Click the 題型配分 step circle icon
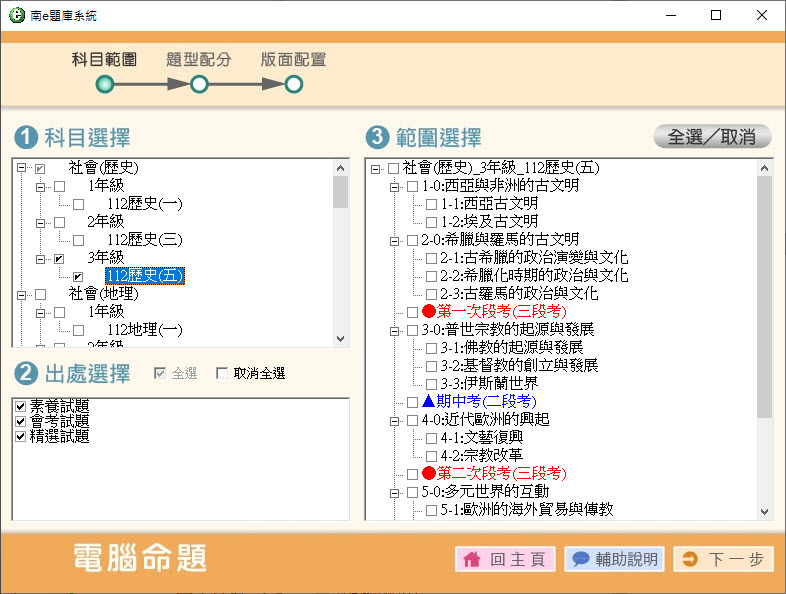 tap(199, 85)
